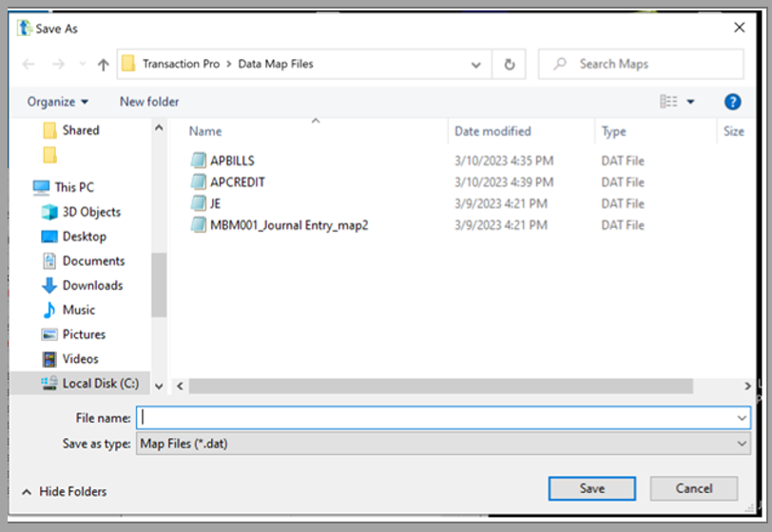Select Pictures in navigation pane
This screenshot has width=772, height=532.
[74, 334]
